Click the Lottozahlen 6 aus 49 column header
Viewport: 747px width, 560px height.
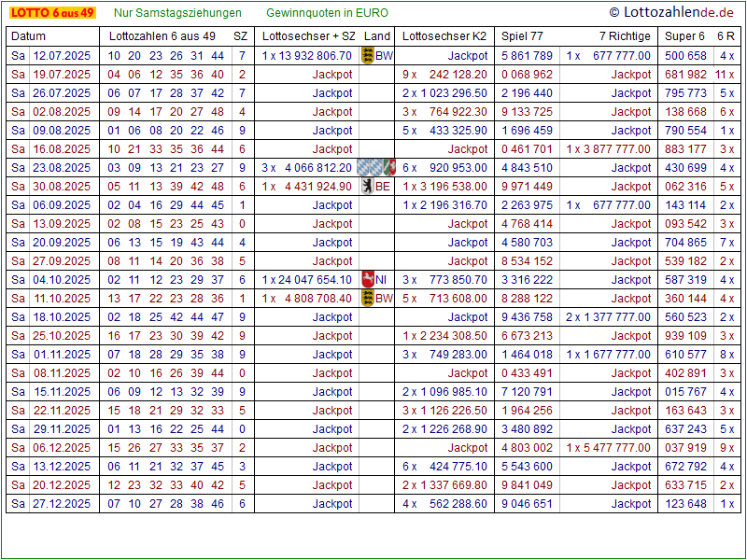[162, 36]
